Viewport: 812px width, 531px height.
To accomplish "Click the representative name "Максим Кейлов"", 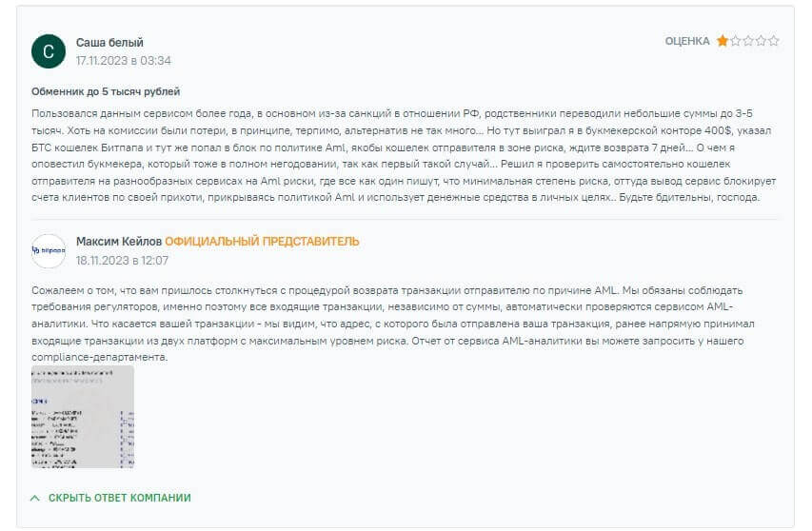I will pyautogui.click(x=118, y=242).
